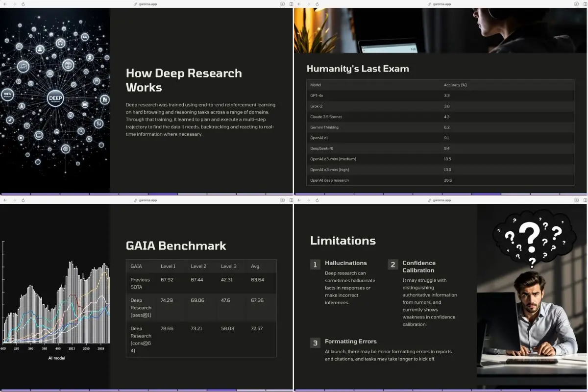
Task: Go back in the Limitations window
Action: (x=298, y=200)
